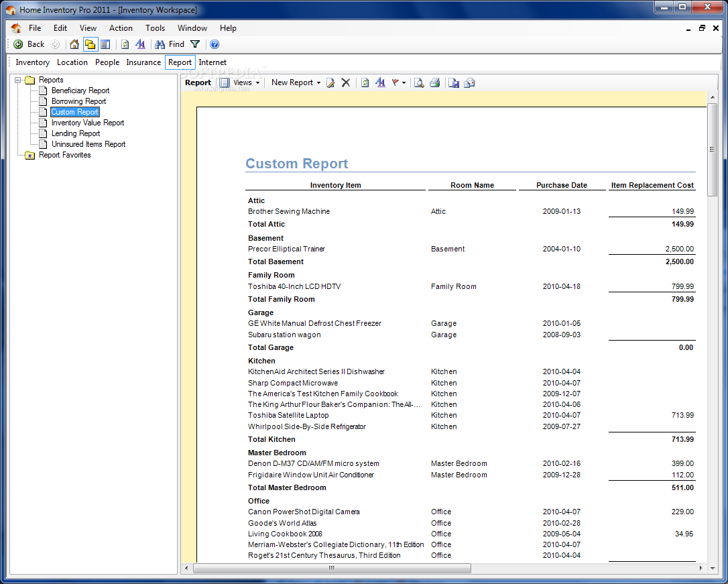Open the View menu

(x=88, y=28)
